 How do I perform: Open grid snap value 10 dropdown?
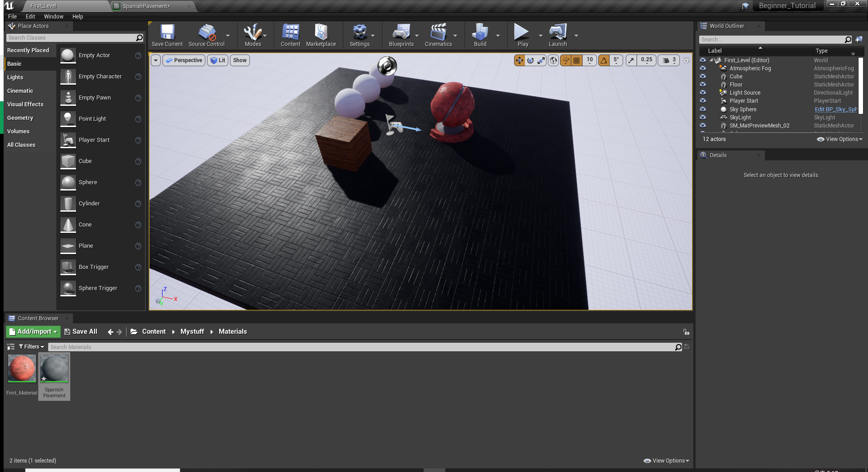tap(590, 60)
